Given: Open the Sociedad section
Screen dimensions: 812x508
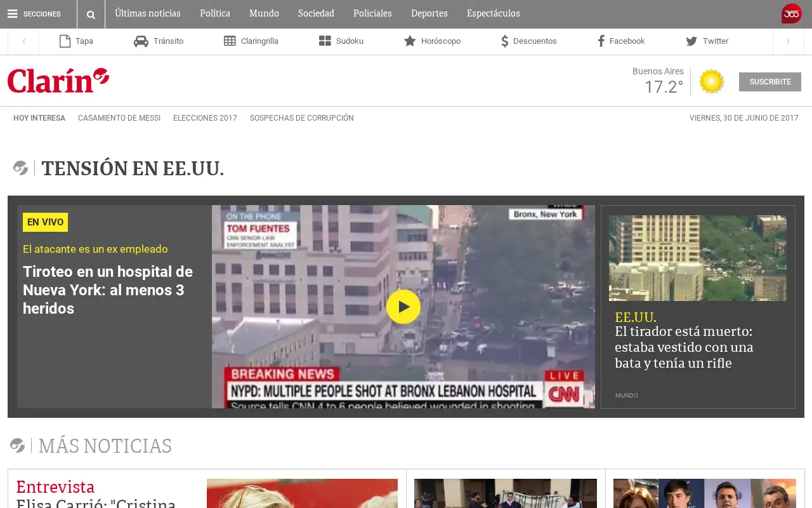Looking at the screenshot, I should [x=316, y=13].
